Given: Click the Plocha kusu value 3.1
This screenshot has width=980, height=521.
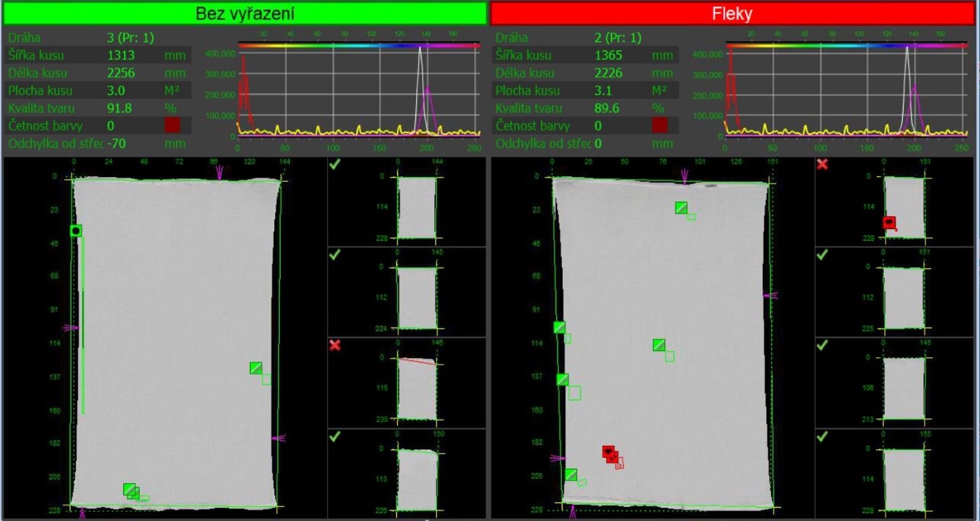Looking at the screenshot, I should [603, 91].
